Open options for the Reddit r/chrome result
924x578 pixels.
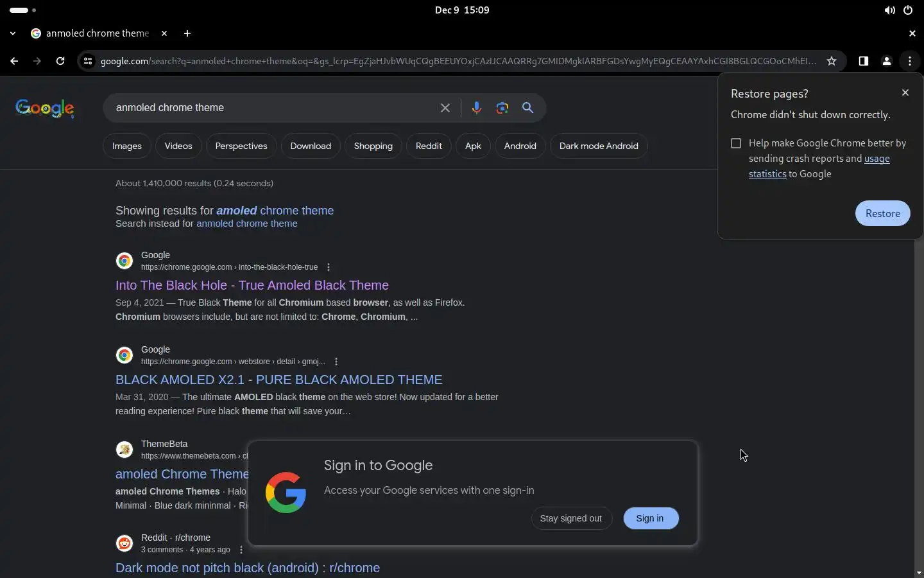tap(241, 550)
